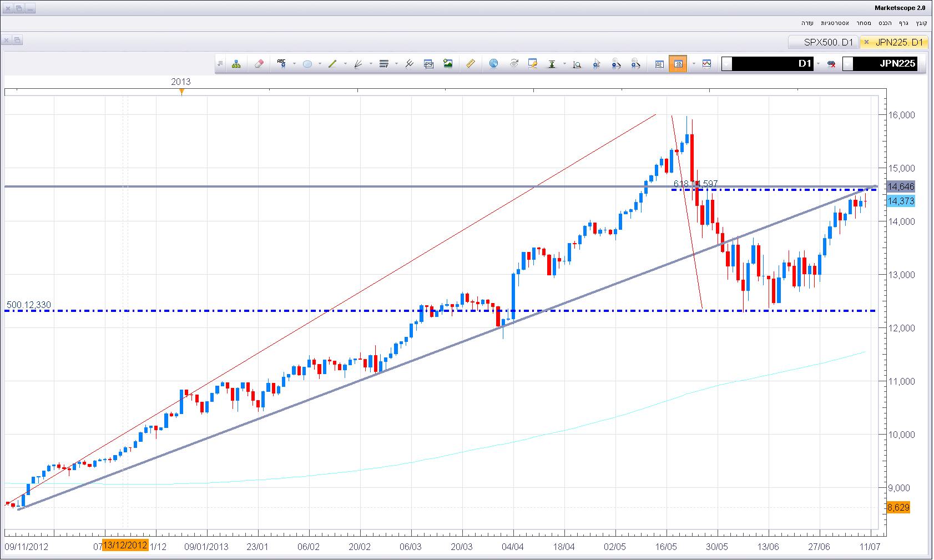
Task: Toggle the AE label mode button
Action: pyautogui.click(x=659, y=64)
